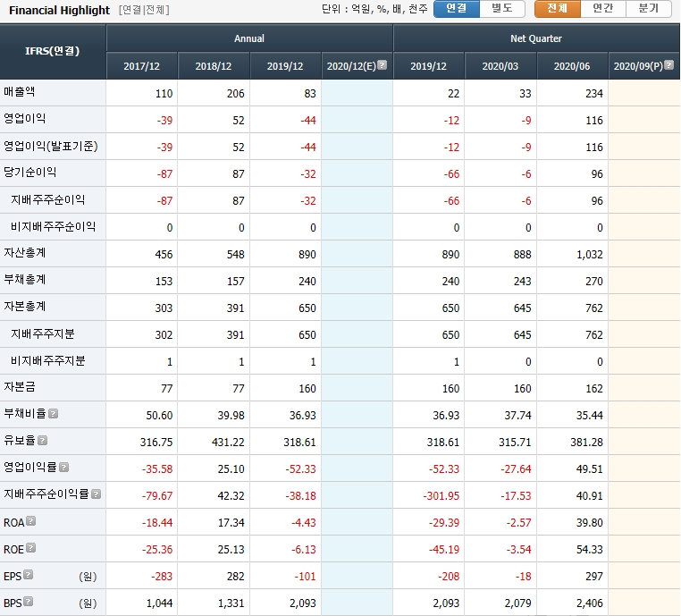681x616 pixels.
Task: Click the 매출액 row label
Action: tap(20, 92)
